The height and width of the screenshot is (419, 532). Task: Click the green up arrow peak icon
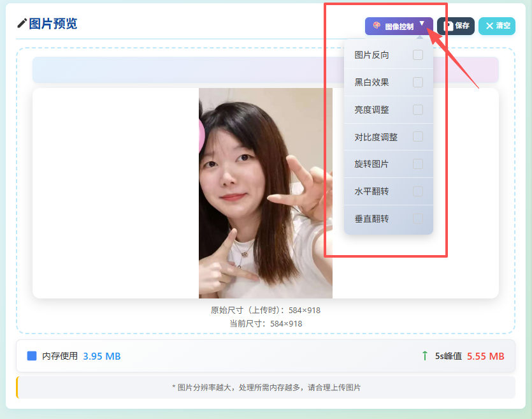click(424, 356)
